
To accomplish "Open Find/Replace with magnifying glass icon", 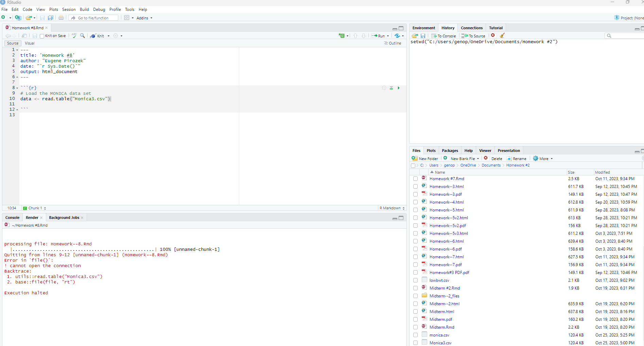I will click(x=83, y=36).
